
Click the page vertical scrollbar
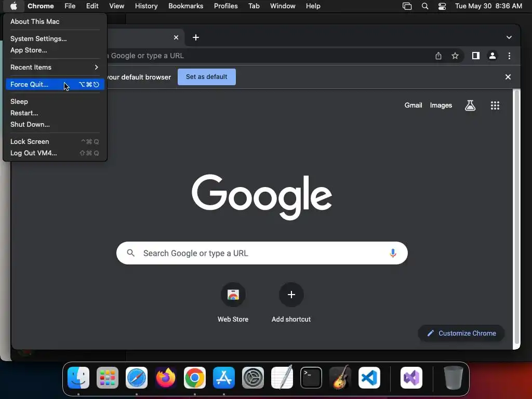point(516,217)
